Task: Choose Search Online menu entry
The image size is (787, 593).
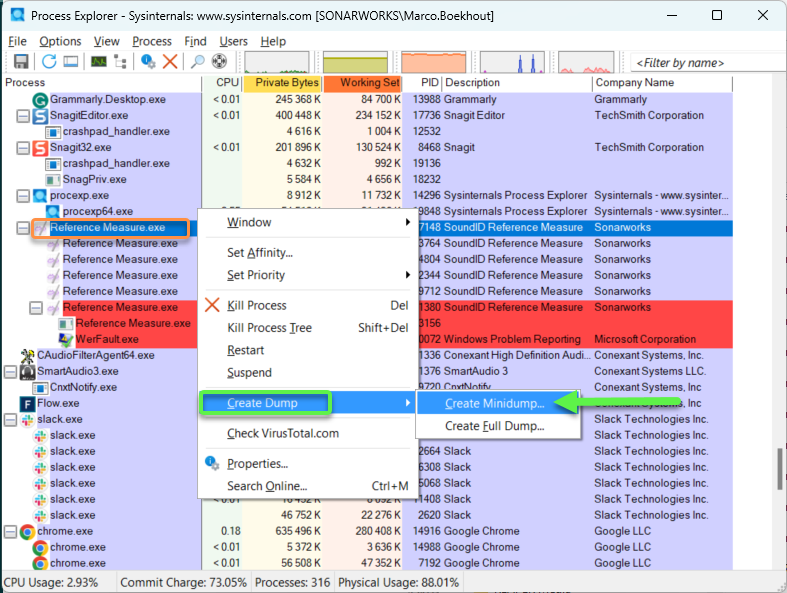Action: (308, 486)
